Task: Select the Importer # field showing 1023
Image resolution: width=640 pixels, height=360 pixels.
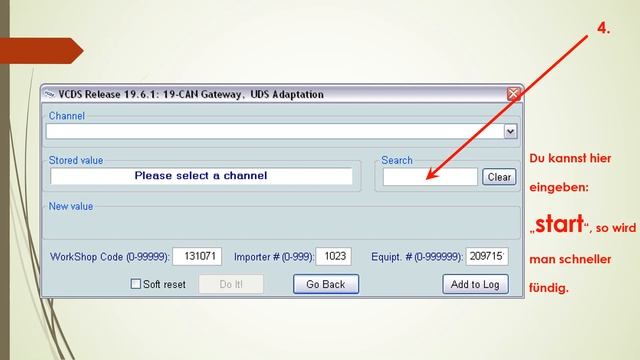Action: (334, 256)
